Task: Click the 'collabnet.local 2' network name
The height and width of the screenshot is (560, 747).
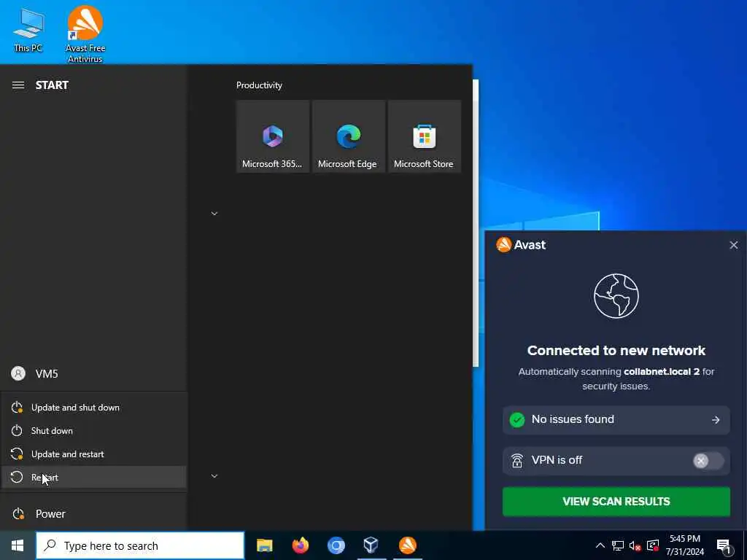Action: [662, 371]
